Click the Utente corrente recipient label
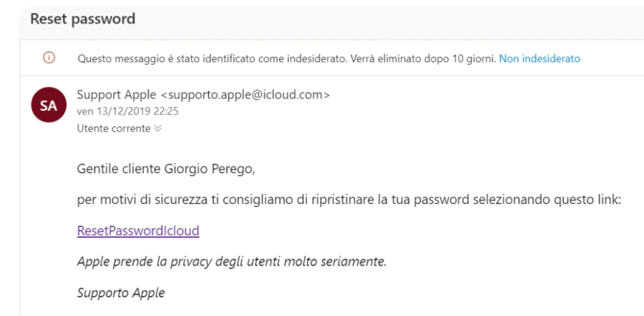This screenshot has width=644, height=316. pyautogui.click(x=114, y=128)
